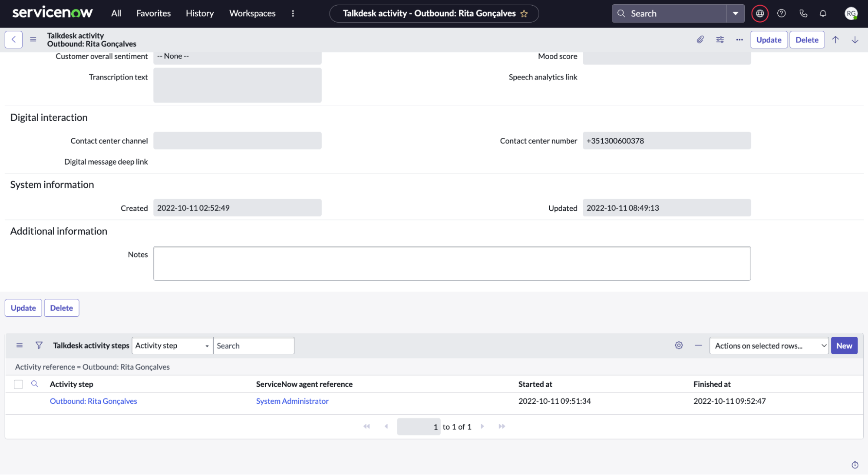868x475 pixels.
Task: Go to last page of list
Action: tap(502, 426)
